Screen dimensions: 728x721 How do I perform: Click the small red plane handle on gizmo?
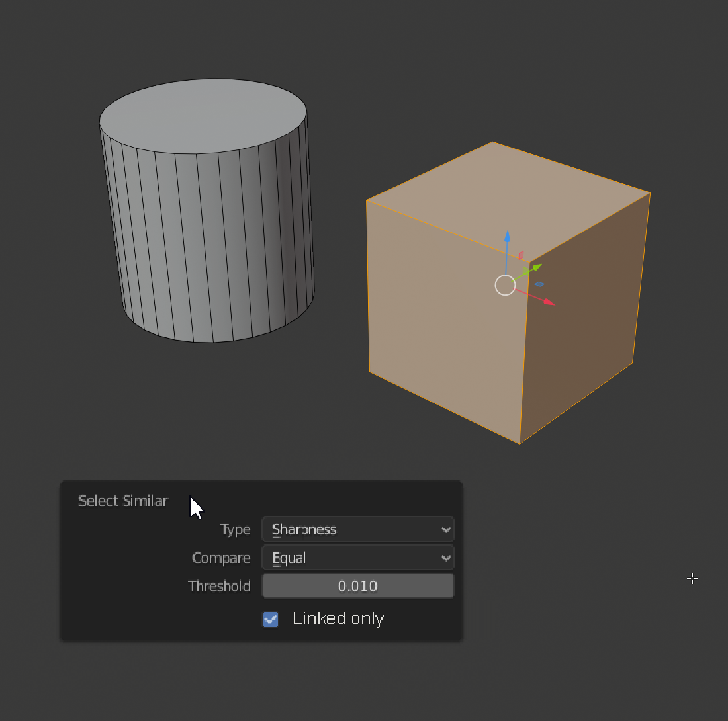(521, 255)
